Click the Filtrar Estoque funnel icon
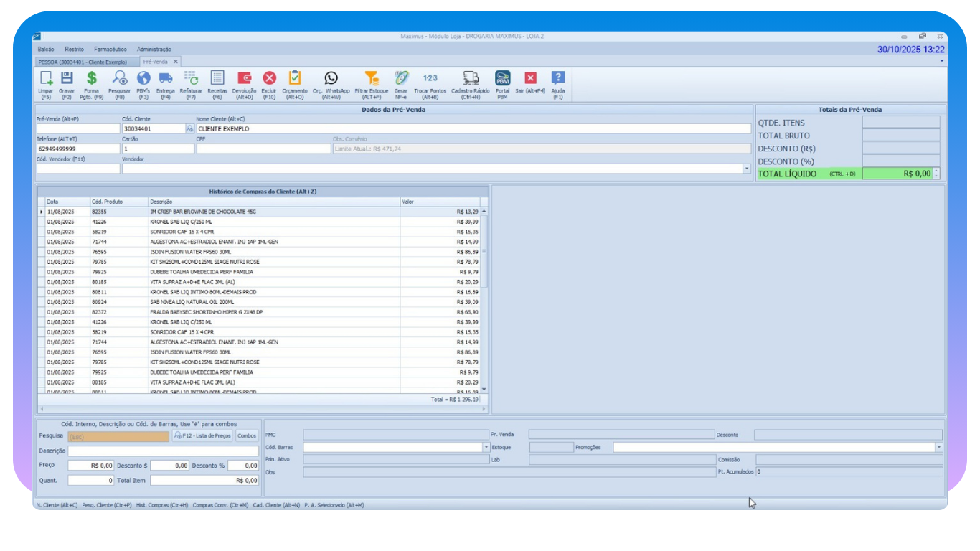 pyautogui.click(x=371, y=78)
